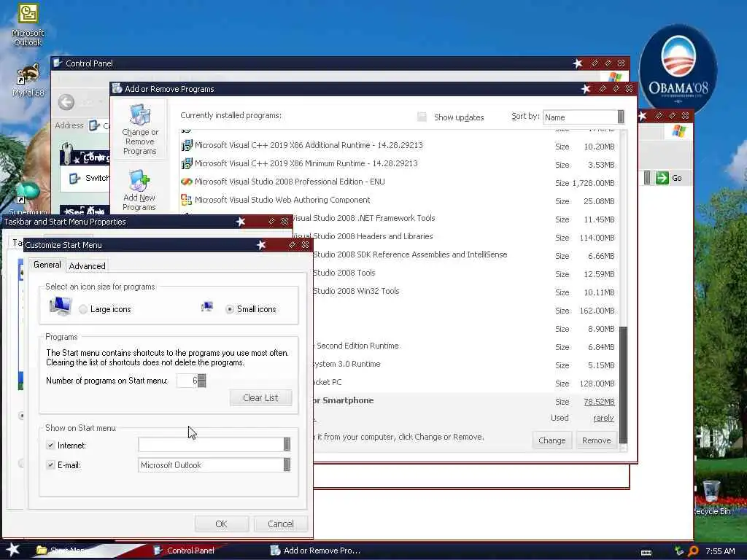The width and height of the screenshot is (747, 560).
Task: Switch to the General tab
Action: [x=47, y=265]
